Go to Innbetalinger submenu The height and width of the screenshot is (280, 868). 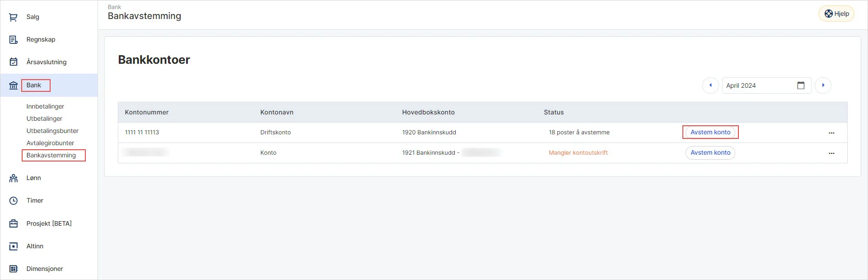click(45, 106)
